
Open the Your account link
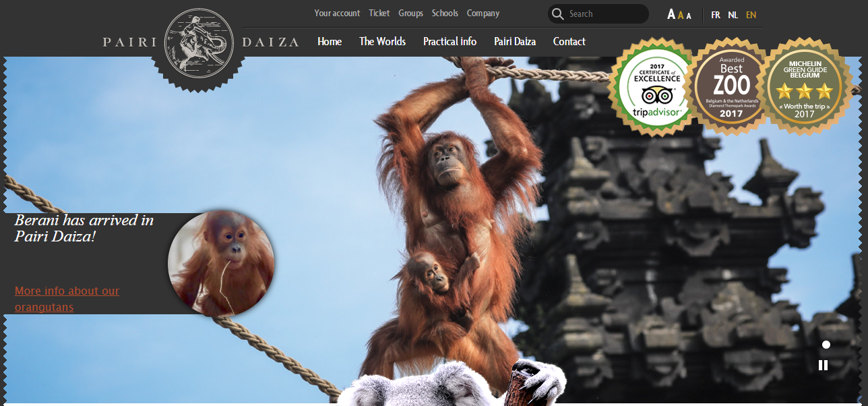(x=337, y=13)
